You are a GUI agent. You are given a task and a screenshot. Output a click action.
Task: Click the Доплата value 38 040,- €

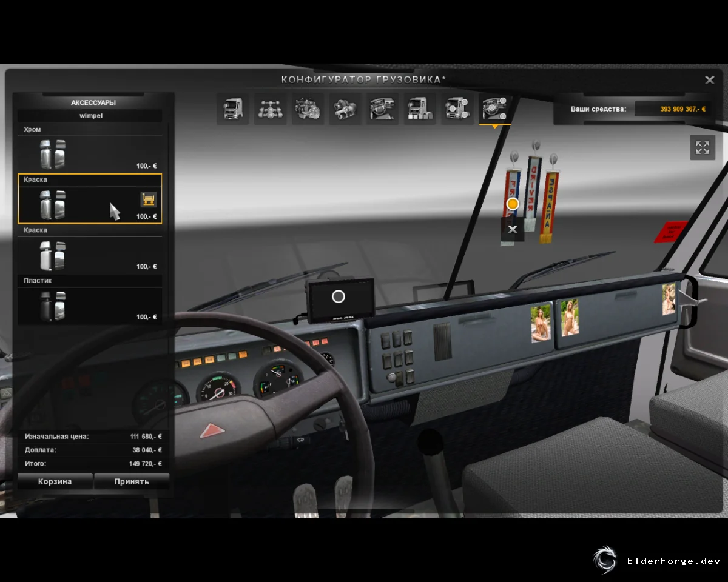tap(147, 450)
